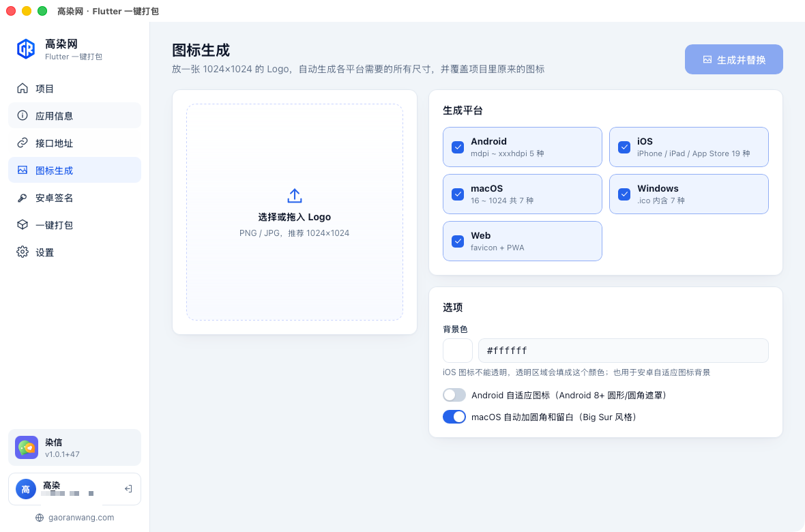Click the home icon beside 项目

23,88
